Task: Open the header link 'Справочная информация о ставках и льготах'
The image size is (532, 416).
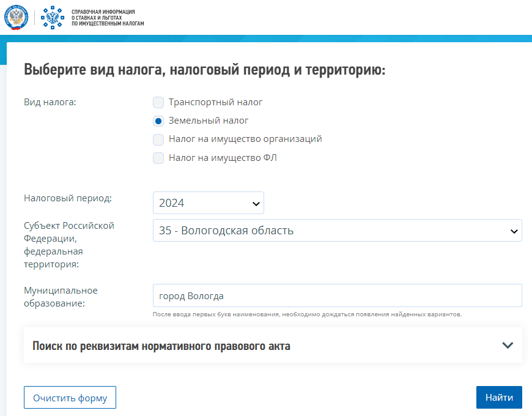Action: coord(108,18)
